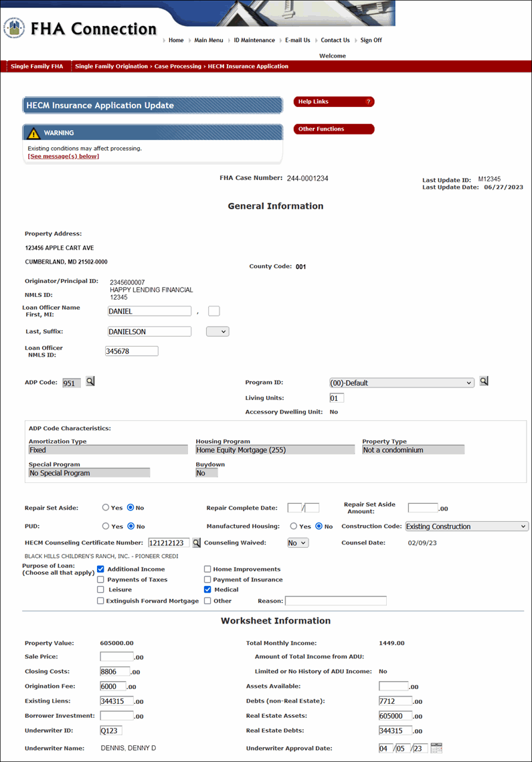The width and height of the screenshot is (532, 762).
Task: Open the Counseling Waived dropdown
Action: [x=298, y=543]
